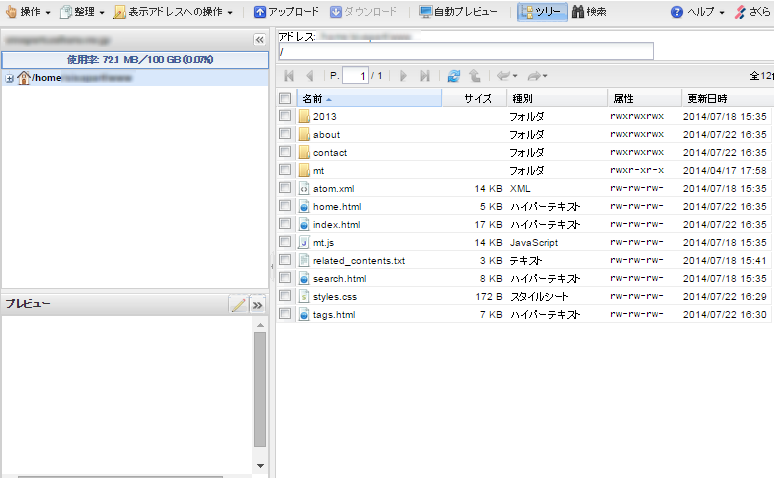Check the box for index.html

[285, 224]
